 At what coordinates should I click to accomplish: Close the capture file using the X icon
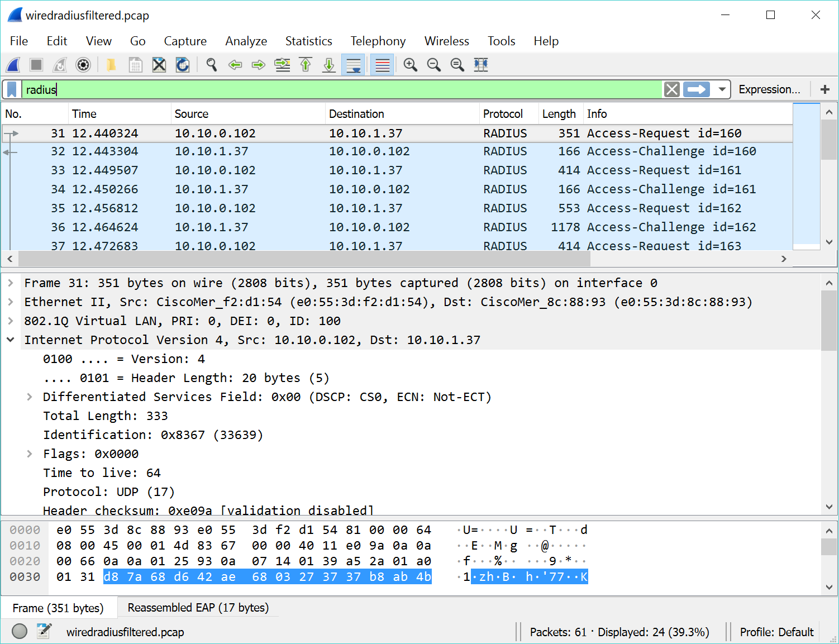click(x=159, y=65)
